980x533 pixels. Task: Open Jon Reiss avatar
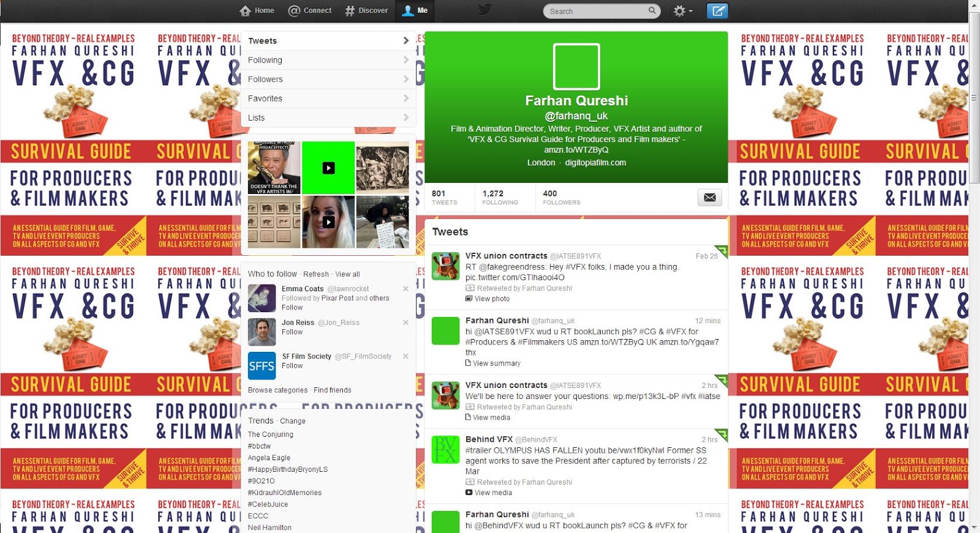[x=262, y=332]
